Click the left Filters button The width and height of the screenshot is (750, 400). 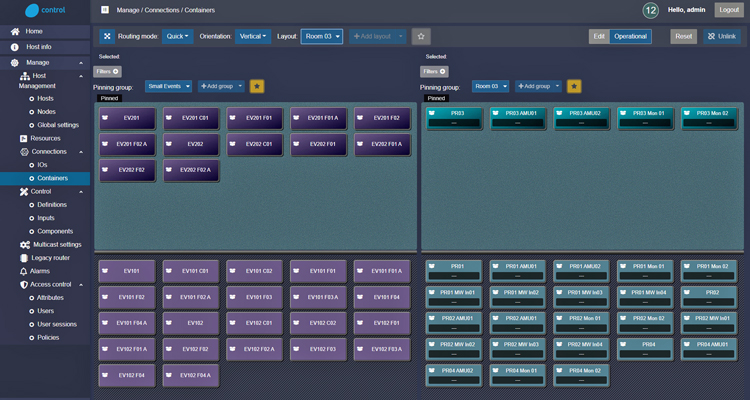point(107,72)
